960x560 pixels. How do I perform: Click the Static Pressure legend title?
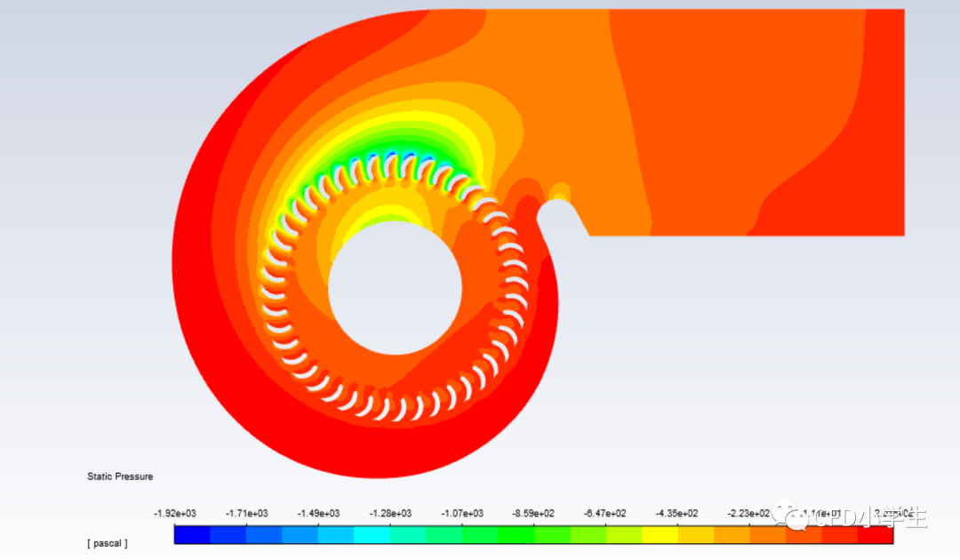(x=120, y=476)
